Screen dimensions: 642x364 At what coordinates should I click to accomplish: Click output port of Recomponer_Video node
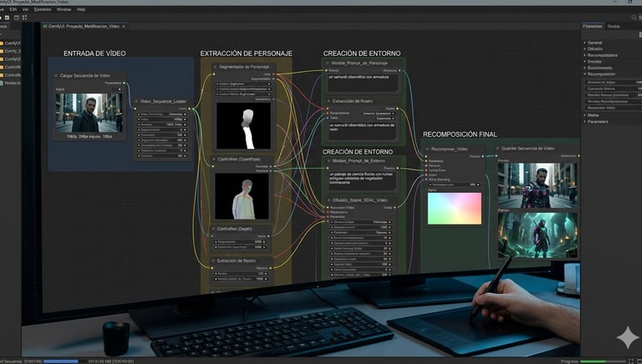(x=483, y=156)
